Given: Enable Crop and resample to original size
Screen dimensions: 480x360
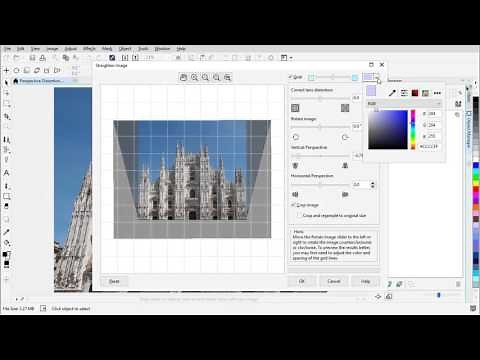Looking at the screenshot, I should [x=299, y=215].
